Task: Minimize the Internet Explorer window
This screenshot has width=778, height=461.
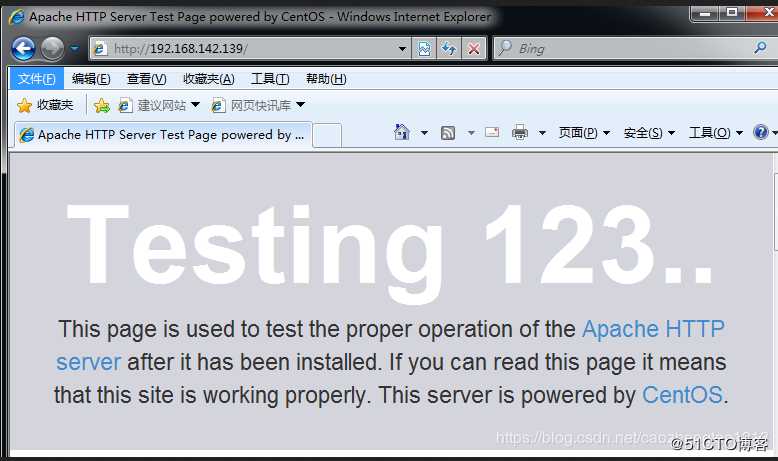Action: pyautogui.click(x=705, y=13)
